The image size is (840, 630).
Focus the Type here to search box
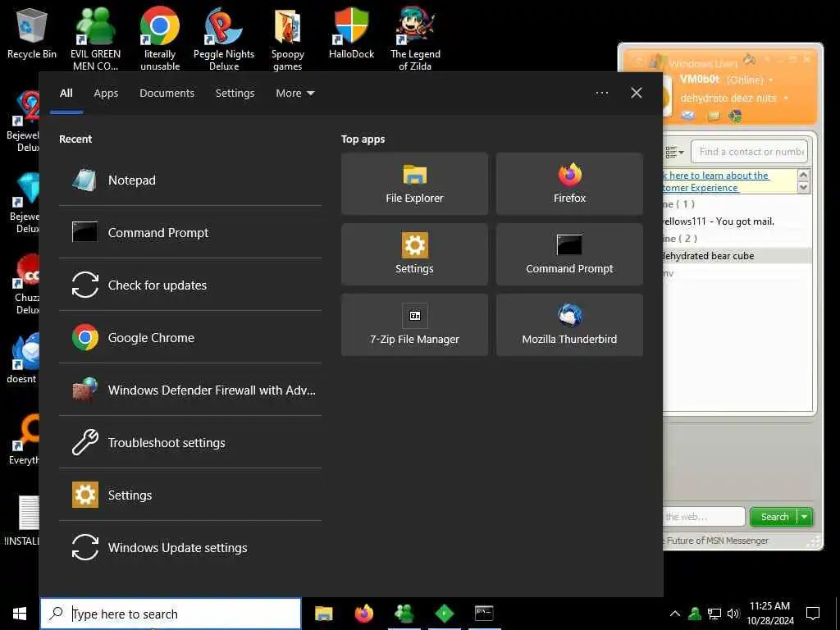171,614
